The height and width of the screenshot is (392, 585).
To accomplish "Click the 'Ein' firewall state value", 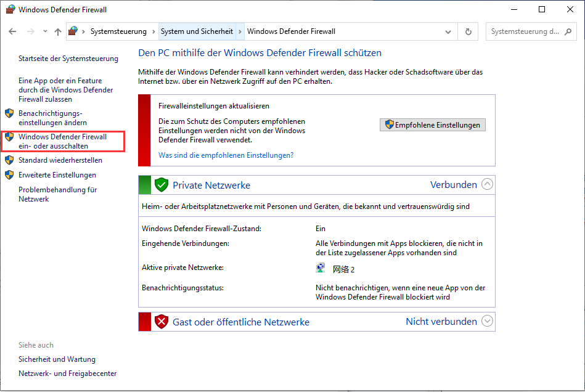I will click(x=321, y=229).
